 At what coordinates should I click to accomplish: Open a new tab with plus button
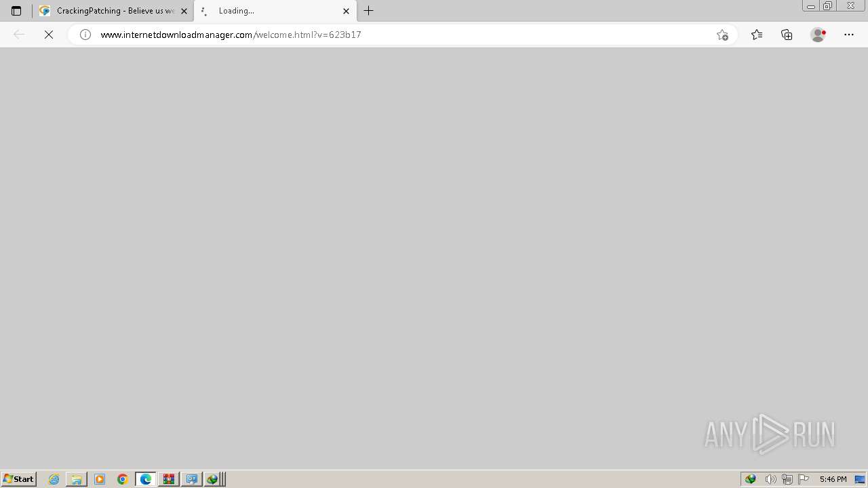(369, 11)
